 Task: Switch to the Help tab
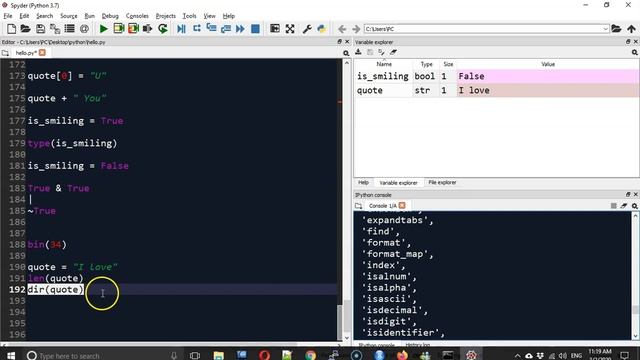coord(363,182)
